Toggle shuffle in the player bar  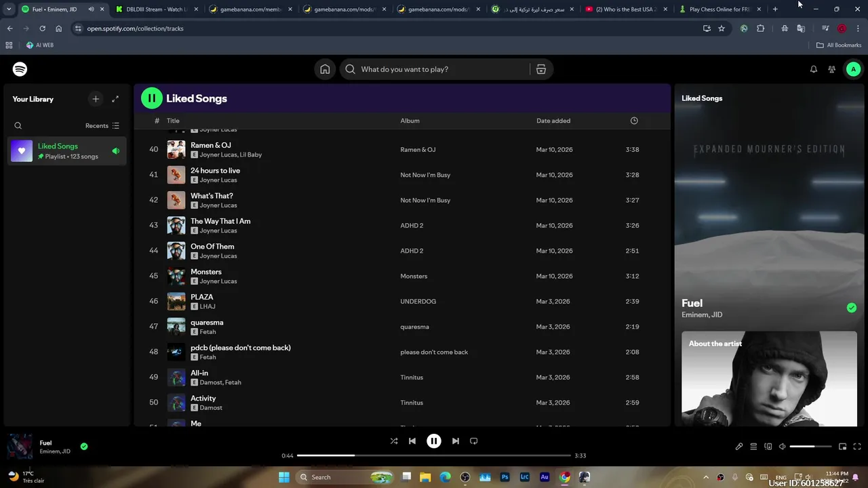394,441
